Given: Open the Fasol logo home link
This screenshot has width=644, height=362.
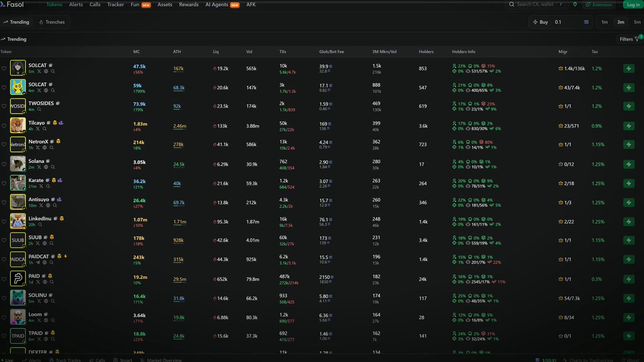Looking at the screenshot, I should tap(12, 4).
